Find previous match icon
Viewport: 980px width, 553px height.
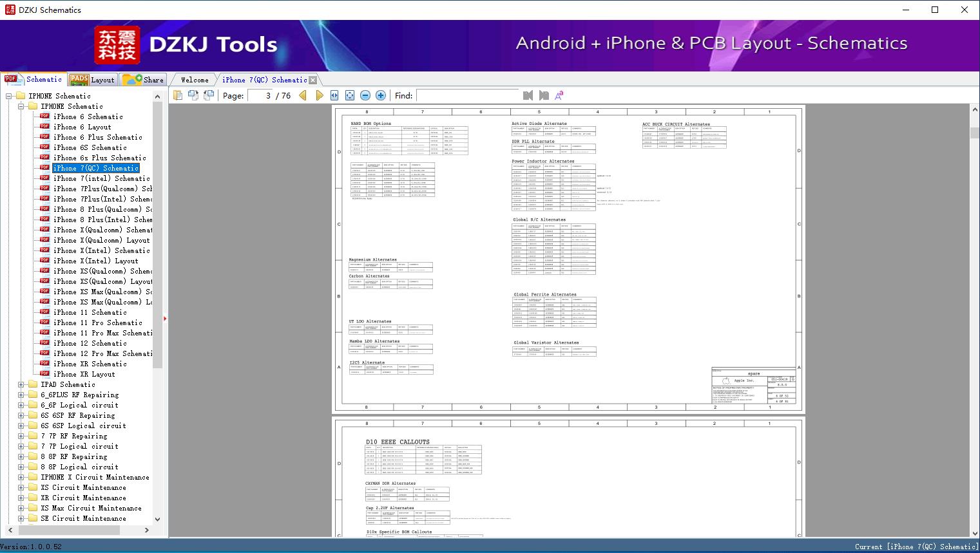pyautogui.click(x=528, y=95)
